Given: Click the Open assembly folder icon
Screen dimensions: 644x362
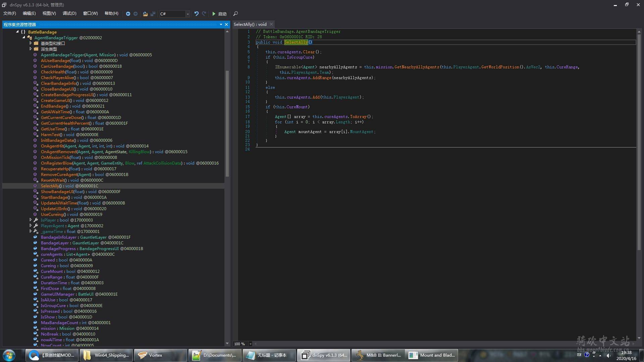Looking at the screenshot, I should click(145, 14).
